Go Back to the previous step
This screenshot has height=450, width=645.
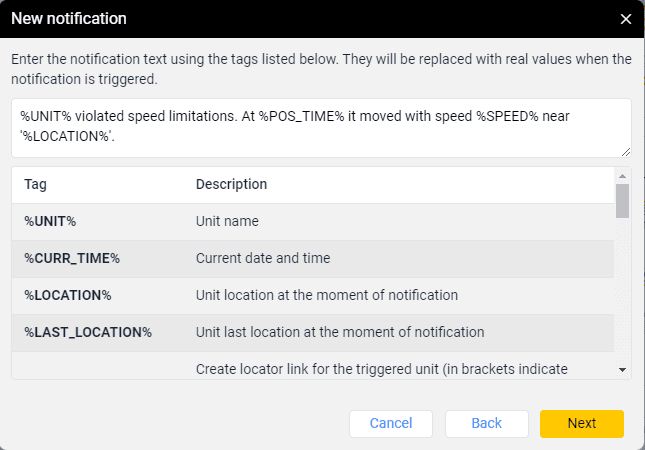(x=486, y=423)
